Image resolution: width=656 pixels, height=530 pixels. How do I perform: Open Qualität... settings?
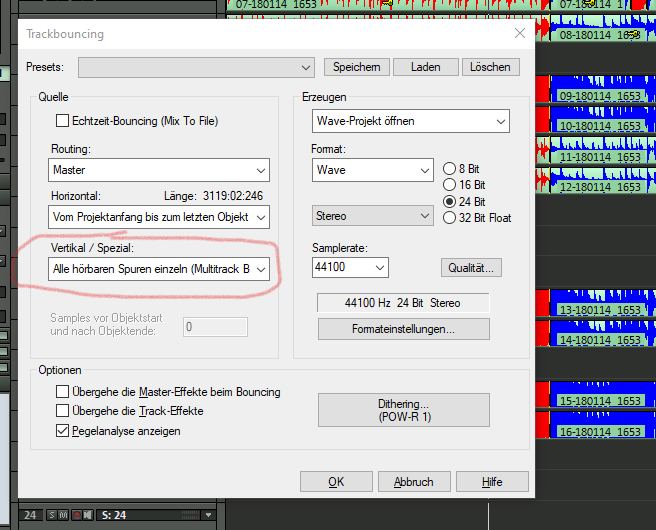(x=471, y=268)
